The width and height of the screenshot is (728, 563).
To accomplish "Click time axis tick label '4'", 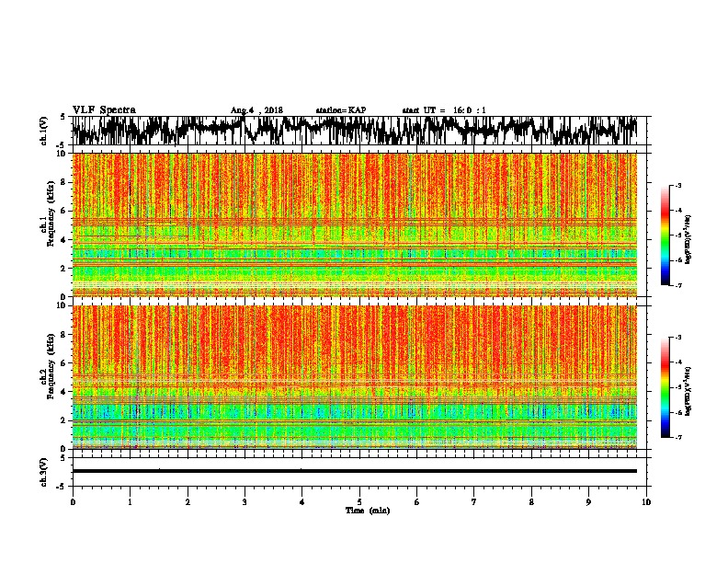I will [302, 502].
